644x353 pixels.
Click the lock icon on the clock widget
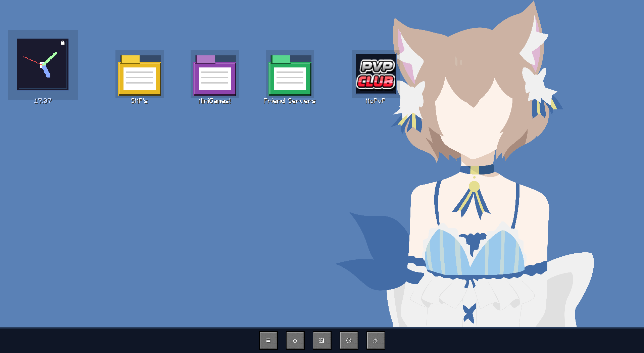[63, 43]
